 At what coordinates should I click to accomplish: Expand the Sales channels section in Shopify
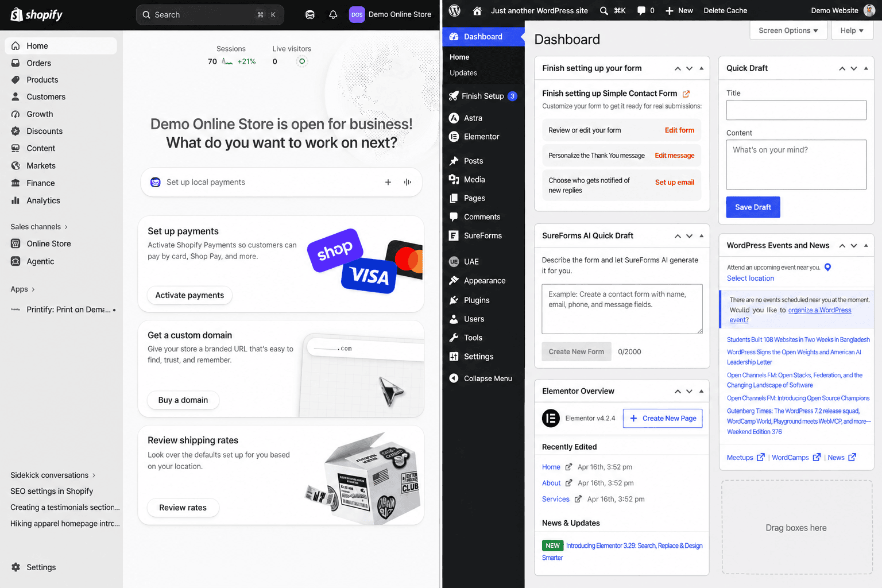tap(39, 227)
